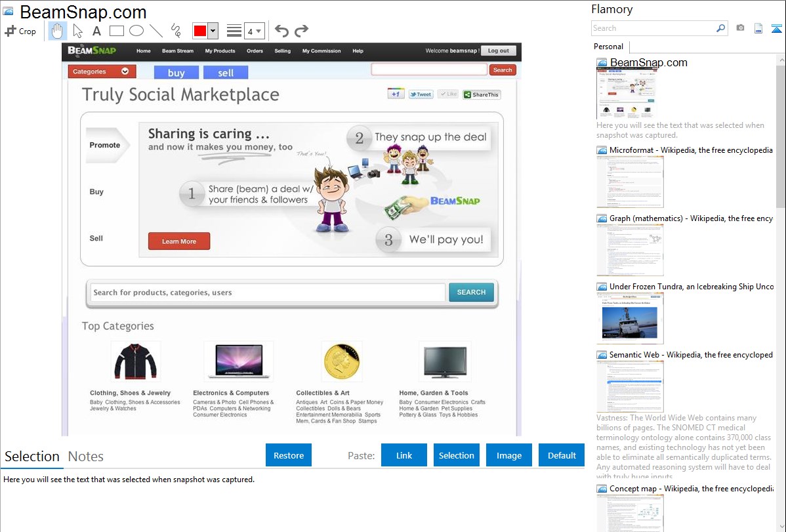The width and height of the screenshot is (786, 532).
Task: Click the camera snapshot icon
Action: pos(740,28)
